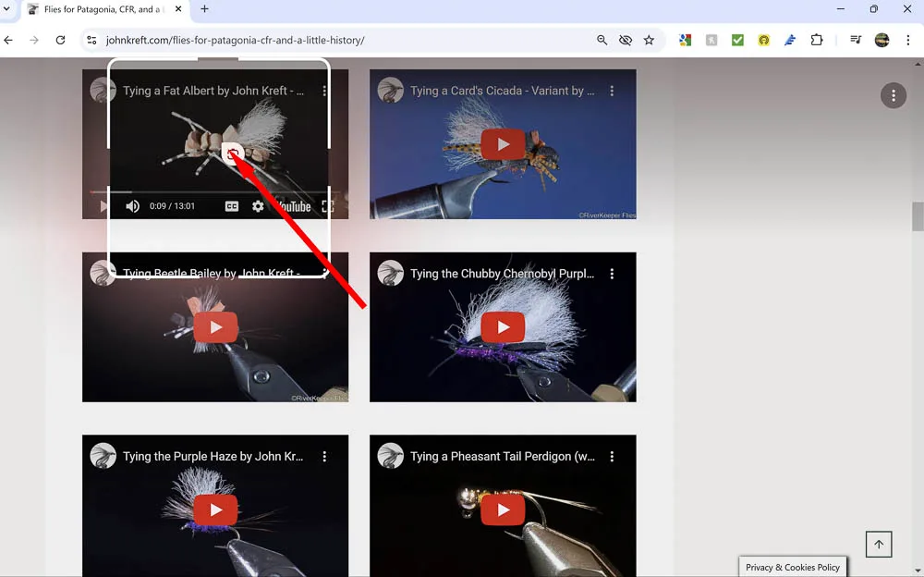Click the green checkmark extension icon
Image resolution: width=924 pixels, height=577 pixels.
point(737,40)
